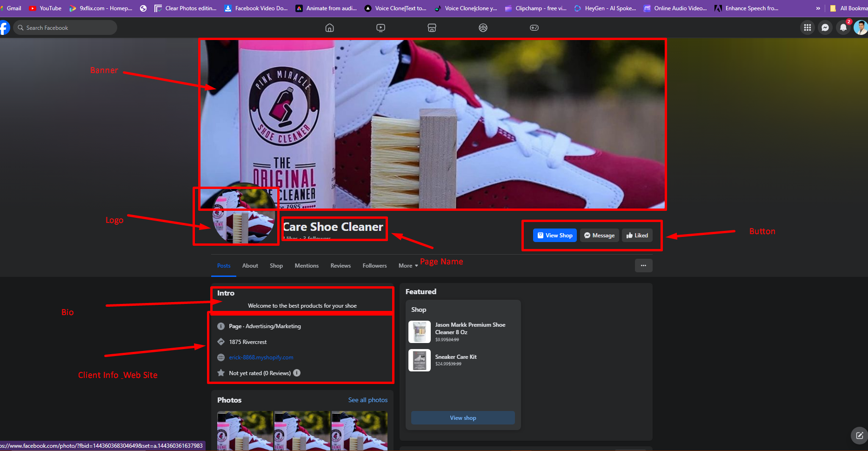This screenshot has height=451, width=868.
Task: Open the page profile picture logo
Action: pos(244,213)
